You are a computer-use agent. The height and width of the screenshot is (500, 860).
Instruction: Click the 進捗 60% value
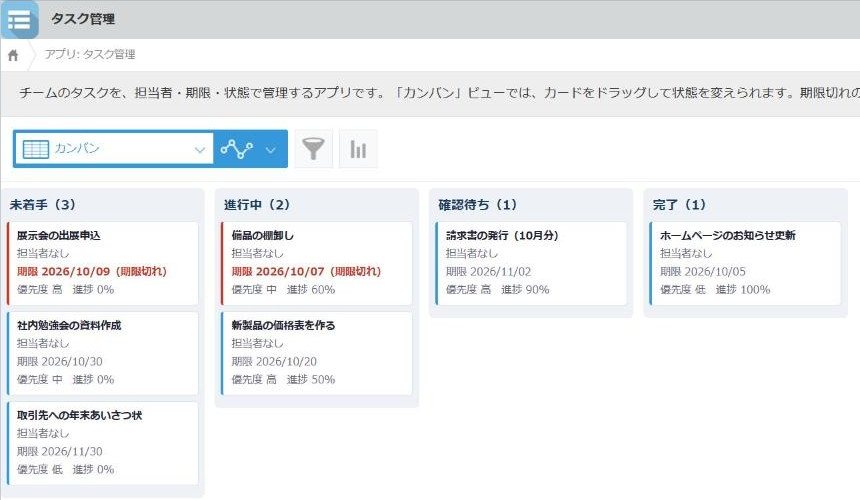311,289
